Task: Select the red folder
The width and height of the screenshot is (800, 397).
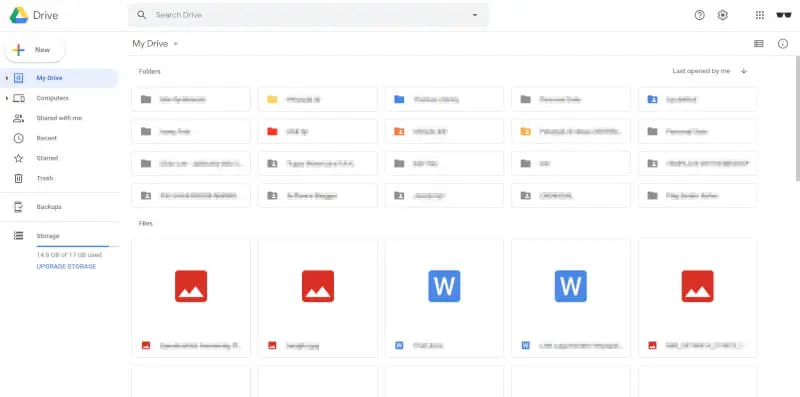Action: click(x=317, y=131)
